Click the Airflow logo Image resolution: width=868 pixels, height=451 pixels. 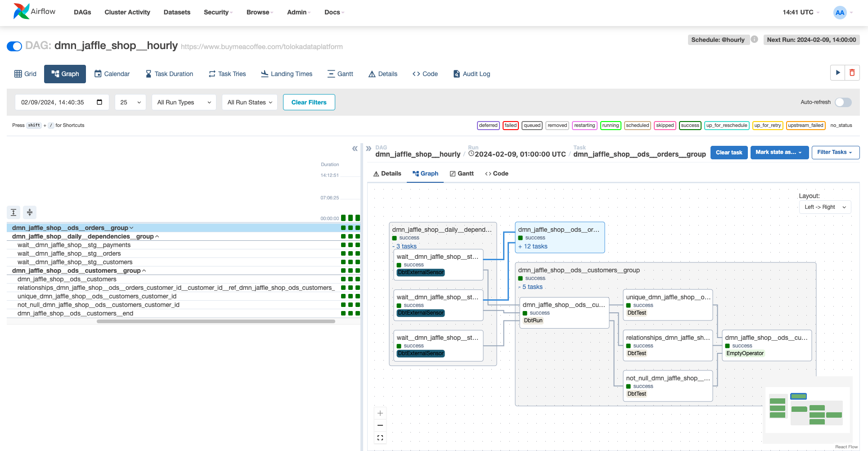[x=34, y=12]
